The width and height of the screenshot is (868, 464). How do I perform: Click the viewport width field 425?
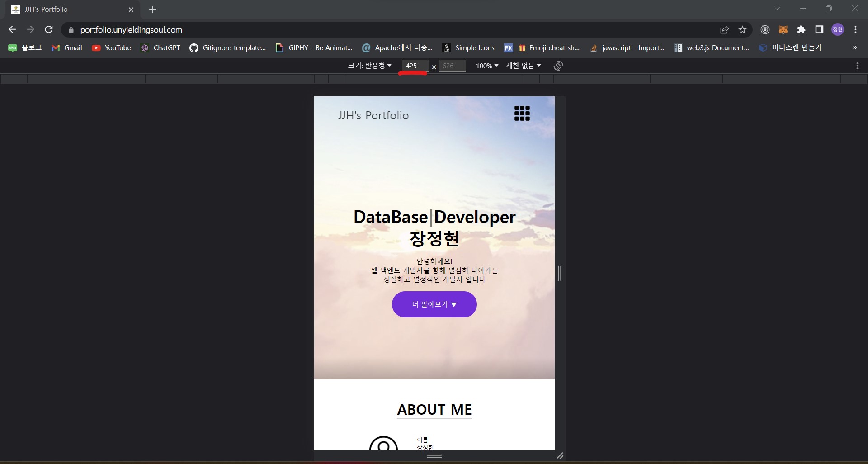pyautogui.click(x=415, y=66)
